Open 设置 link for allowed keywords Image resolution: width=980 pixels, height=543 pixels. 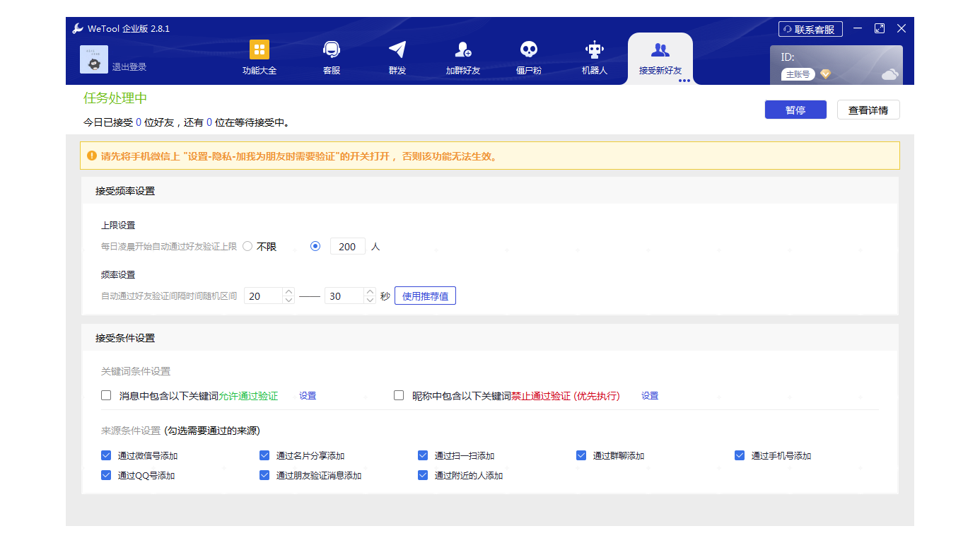308,396
